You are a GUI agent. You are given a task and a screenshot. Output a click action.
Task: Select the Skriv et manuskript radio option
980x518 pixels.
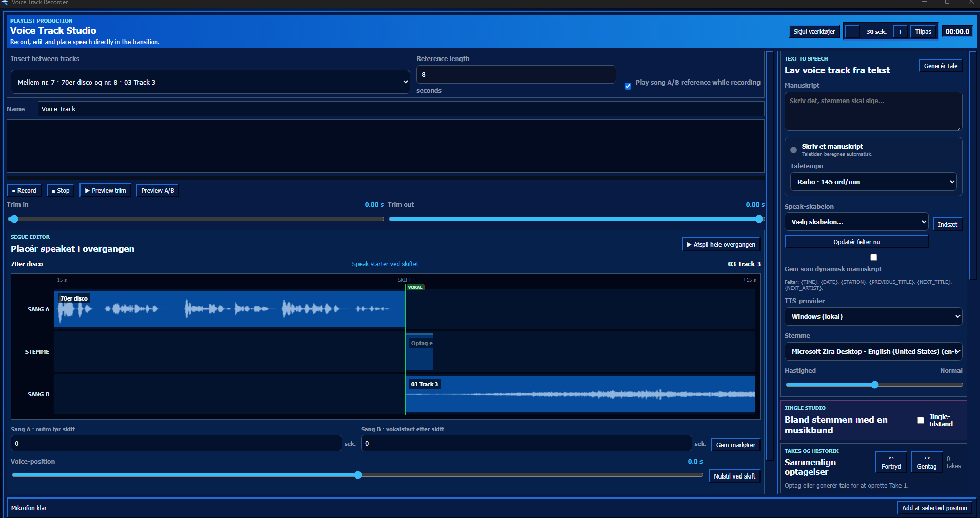pos(793,150)
